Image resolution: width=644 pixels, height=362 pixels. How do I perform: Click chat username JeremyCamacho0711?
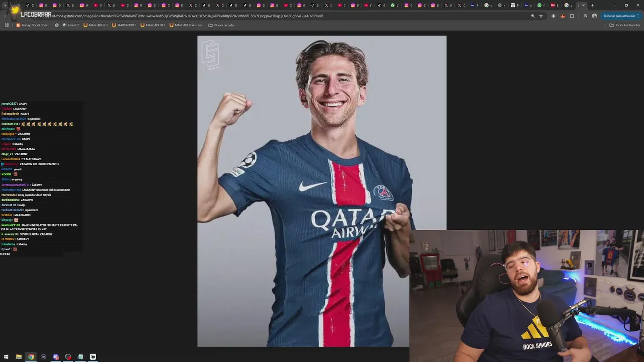tap(15, 185)
